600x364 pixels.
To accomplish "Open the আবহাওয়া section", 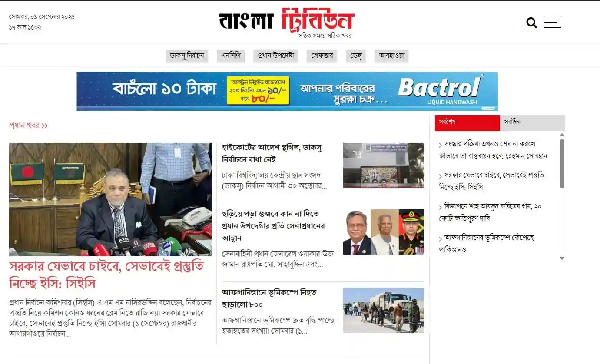I will (391, 56).
